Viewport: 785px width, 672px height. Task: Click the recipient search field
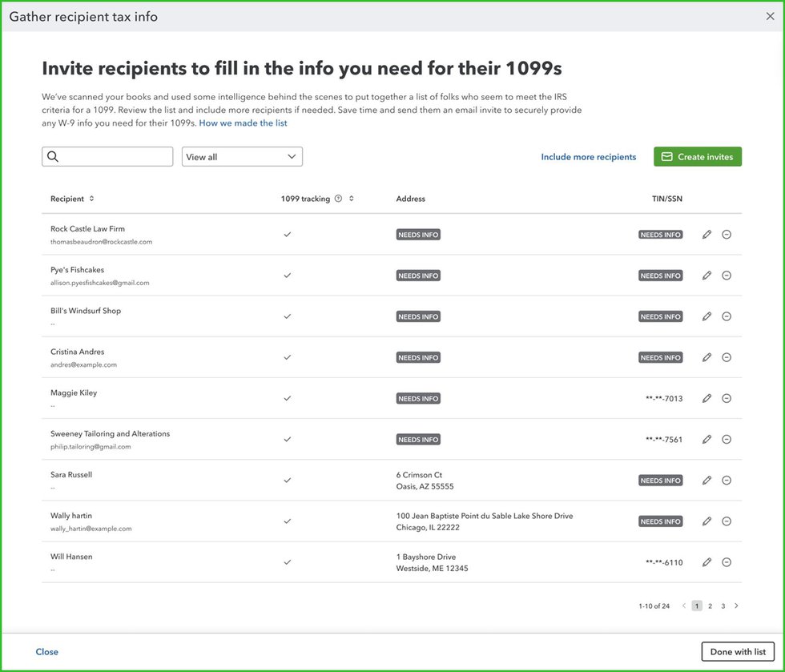pyautogui.click(x=107, y=157)
